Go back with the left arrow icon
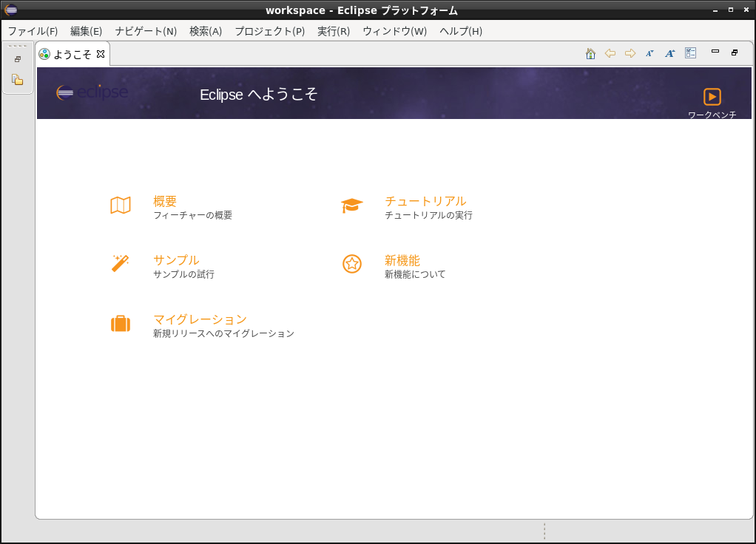 (x=610, y=53)
